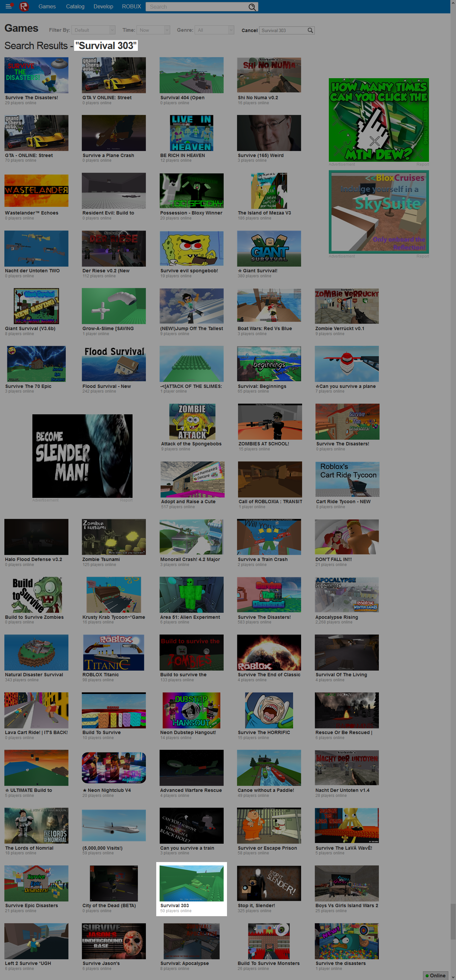Click the top bar search magnifier icon
Viewport: 456px width, 980px height.
(x=252, y=7)
